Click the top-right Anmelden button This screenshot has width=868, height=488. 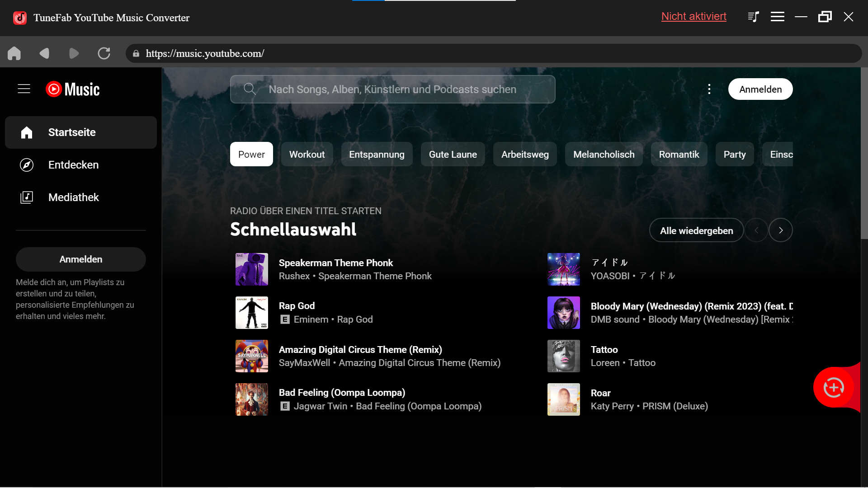point(760,89)
